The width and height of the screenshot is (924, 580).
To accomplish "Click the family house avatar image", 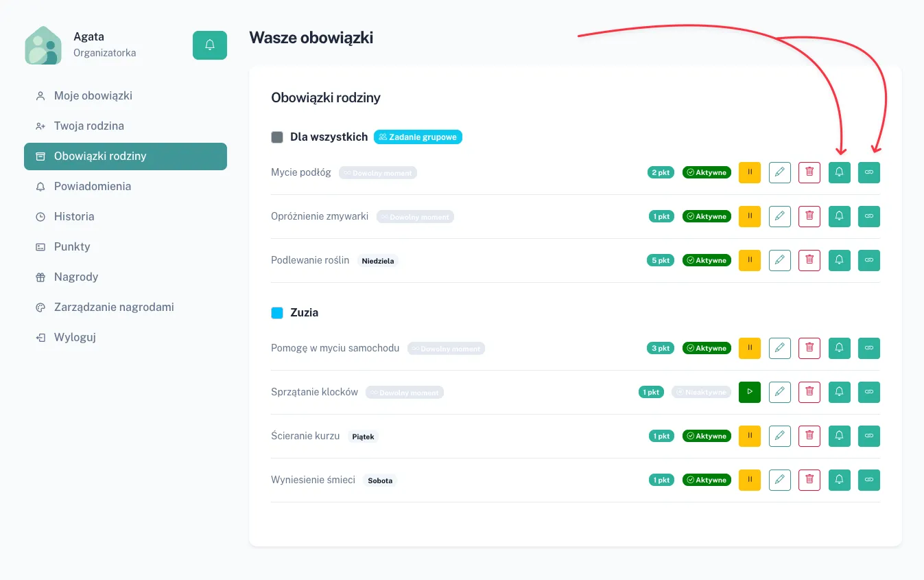I will point(43,46).
